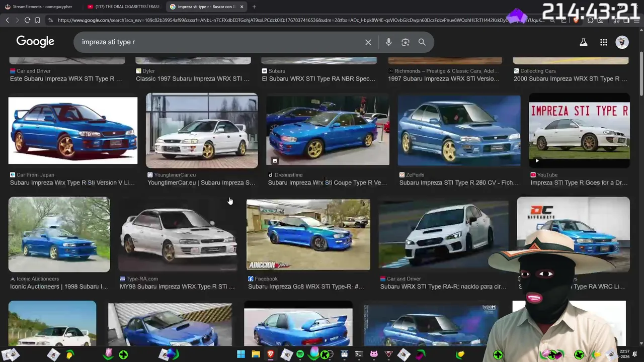Open the bottom-row white Impreza thumbnail

[x=52, y=323]
